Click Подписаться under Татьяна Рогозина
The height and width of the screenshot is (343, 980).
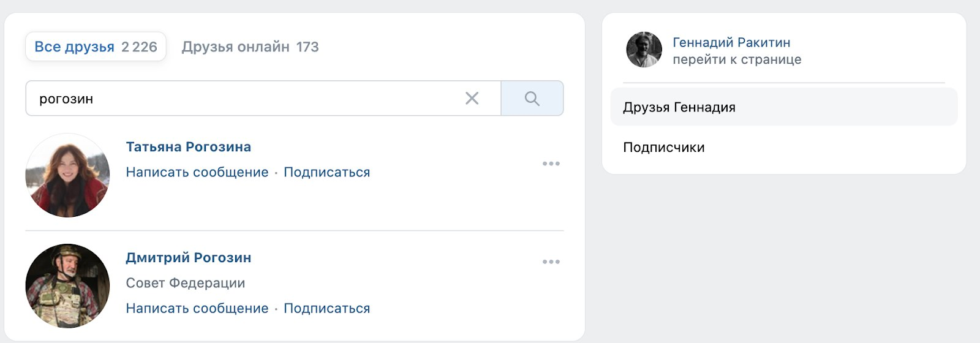(x=327, y=172)
